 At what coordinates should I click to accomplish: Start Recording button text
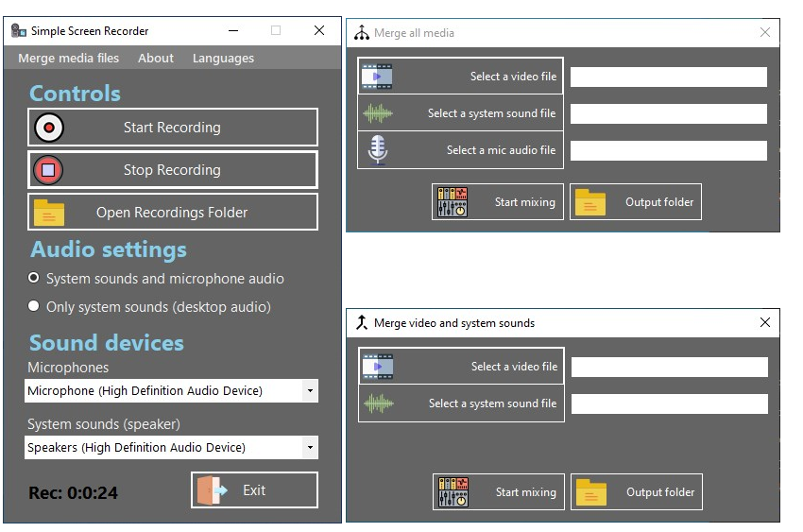[x=172, y=128]
